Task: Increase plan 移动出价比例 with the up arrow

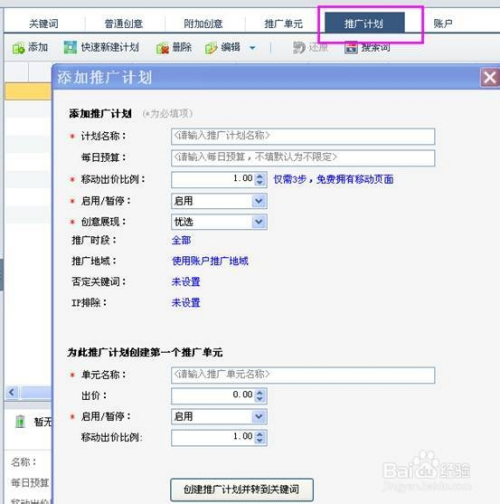Action: [260, 176]
